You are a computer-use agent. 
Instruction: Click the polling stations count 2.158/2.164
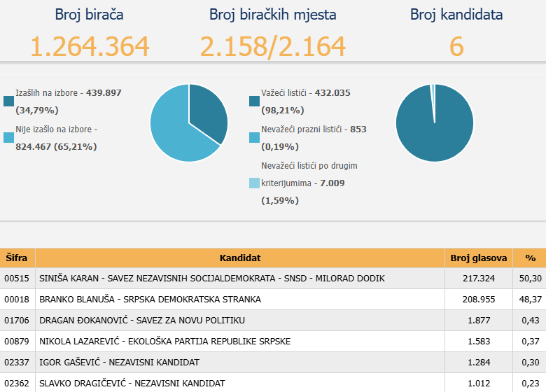point(272,46)
